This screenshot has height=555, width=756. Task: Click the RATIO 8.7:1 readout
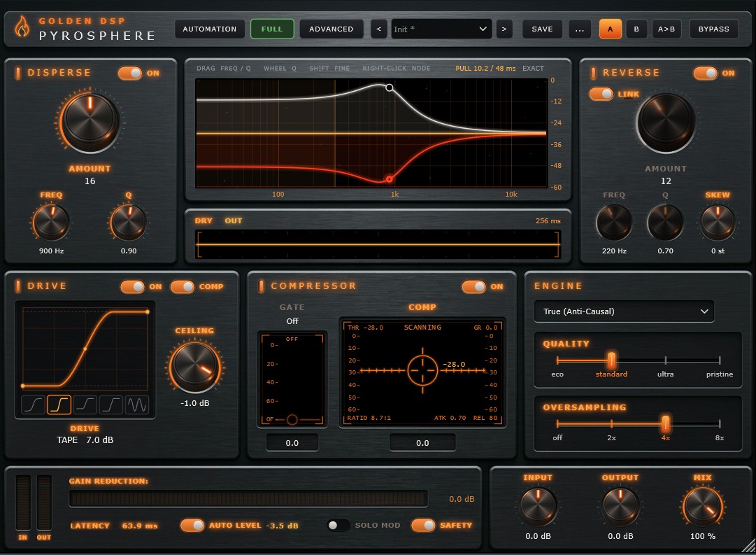coord(369,417)
